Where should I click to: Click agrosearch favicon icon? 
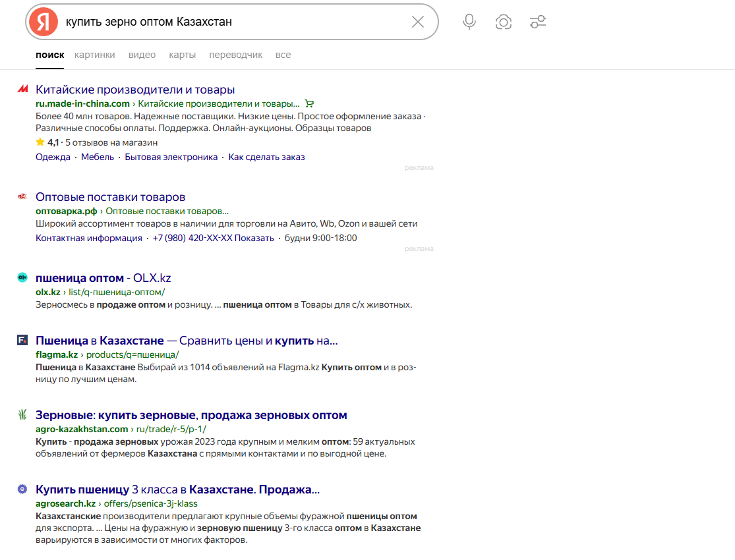pos(22,489)
